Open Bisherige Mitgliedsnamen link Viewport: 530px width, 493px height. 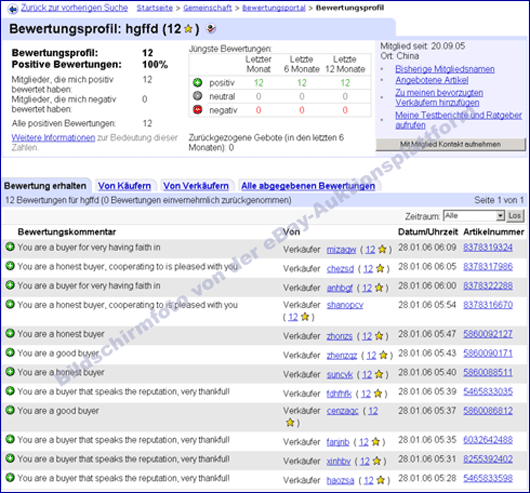[445, 69]
